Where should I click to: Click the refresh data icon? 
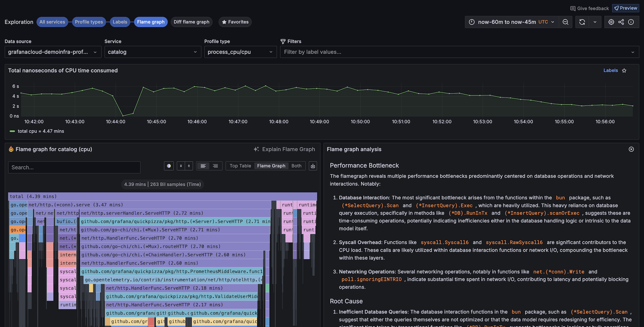pyautogui.click(x=582, y=22)
